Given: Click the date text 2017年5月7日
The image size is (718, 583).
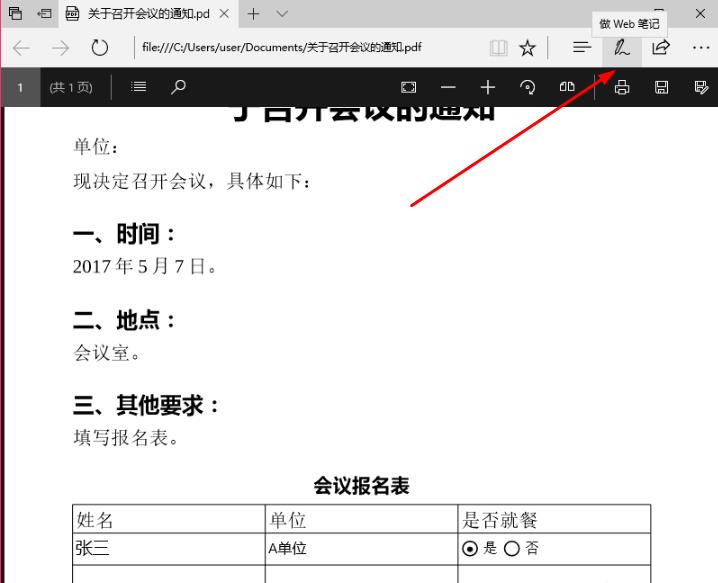Looking at the screenshot, I should tap(144, 266).
